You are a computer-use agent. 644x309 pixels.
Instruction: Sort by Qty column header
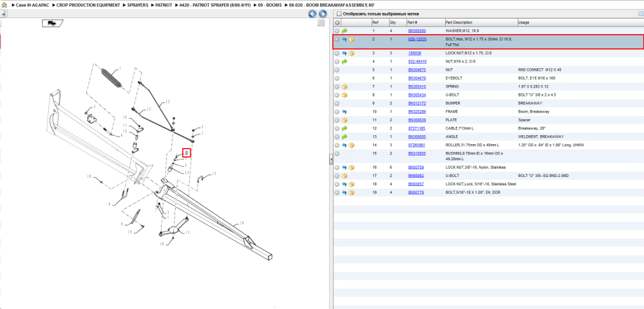coord(397,22)
